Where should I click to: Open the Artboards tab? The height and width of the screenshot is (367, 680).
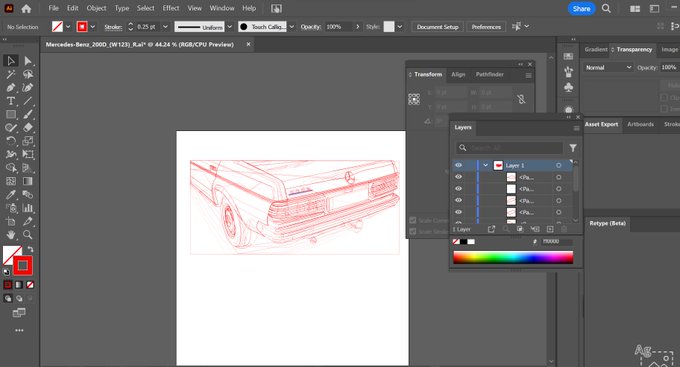click(x=641, y=125)
